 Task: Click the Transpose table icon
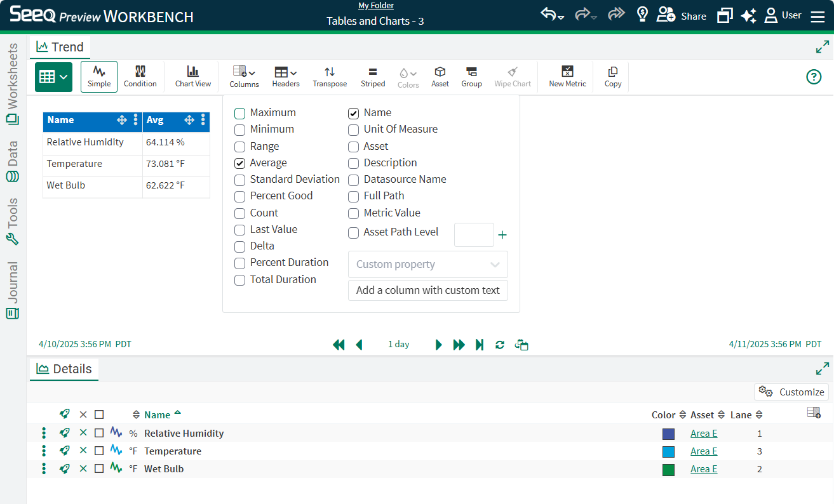coord(330,76)
